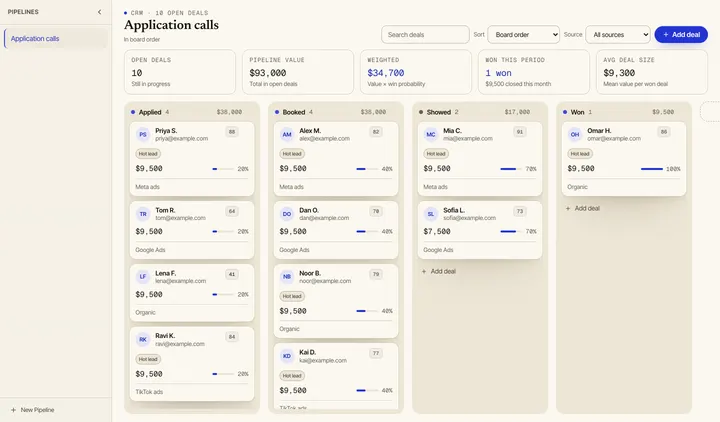Click the DO avatar on Dan O. card
The width and height of the screenshot is (720, 422).
click(x=287, y=214)
